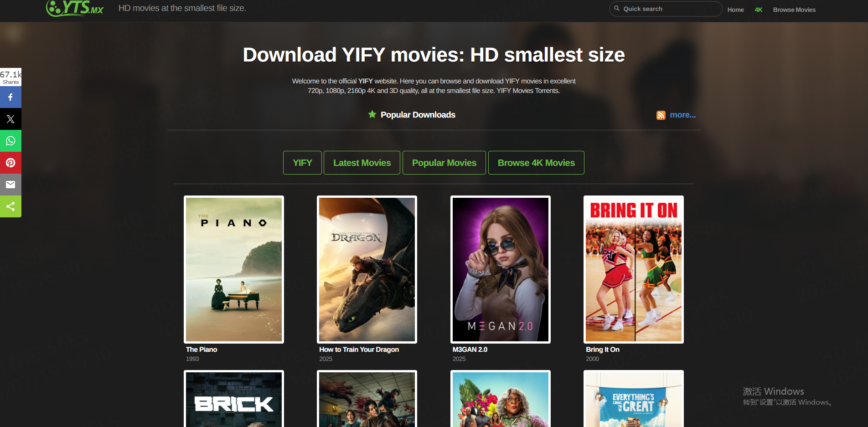Screen dimensions: 868x427
Task: Open How to Train Your Dragon poster
Action: 367,269
